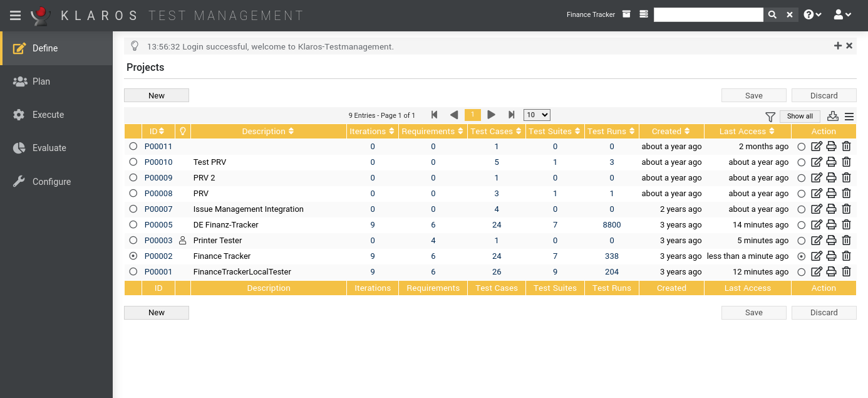Click the edit icon for project P00005
Screen dimensions: 868x398
(x=816, y=225)
